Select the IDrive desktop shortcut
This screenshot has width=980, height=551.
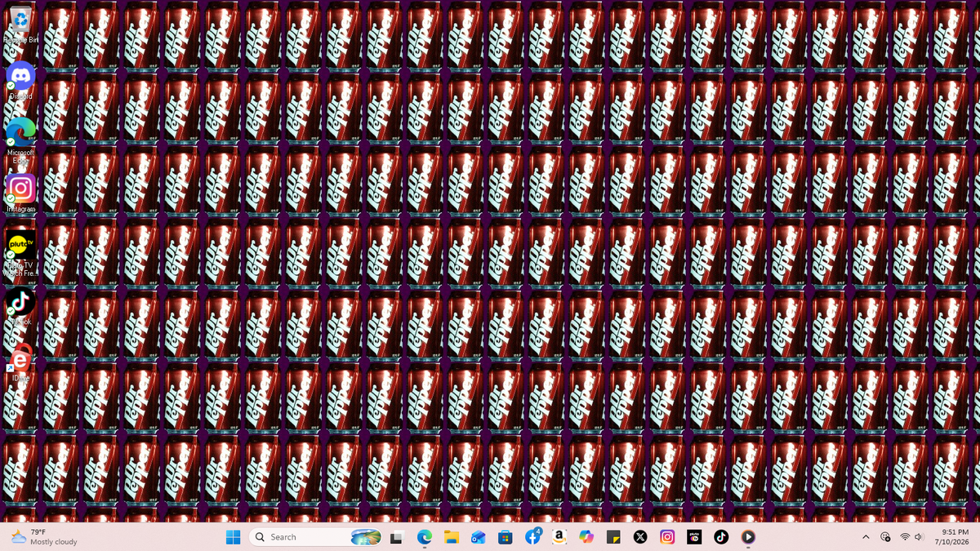(x=20, y=362)
